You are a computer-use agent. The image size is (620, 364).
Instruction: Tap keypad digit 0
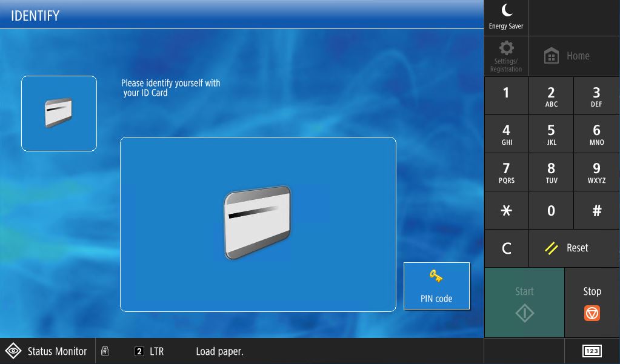pos(551,210)
